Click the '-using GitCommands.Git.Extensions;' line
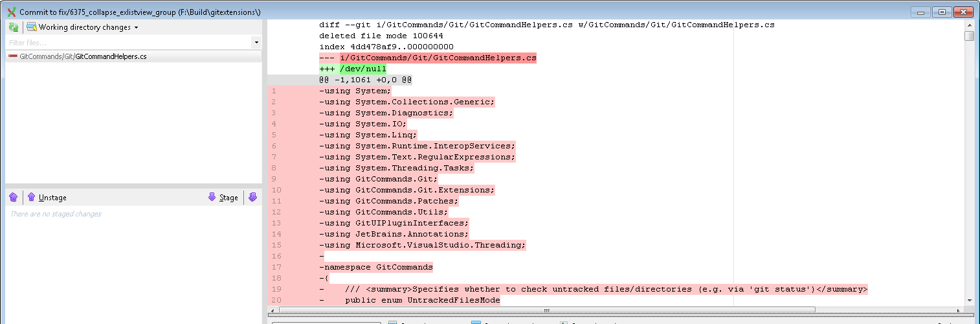Screen dimensions: 980x324 (407, 190)
